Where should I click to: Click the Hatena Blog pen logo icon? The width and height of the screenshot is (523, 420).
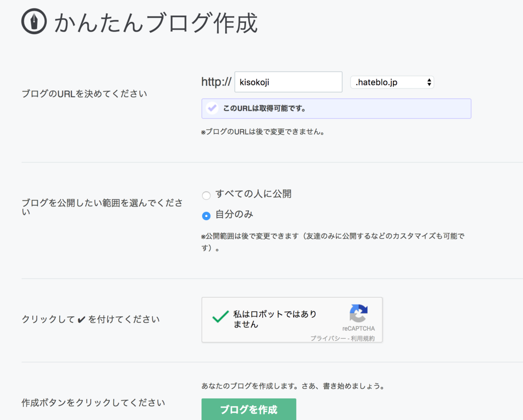34,21
